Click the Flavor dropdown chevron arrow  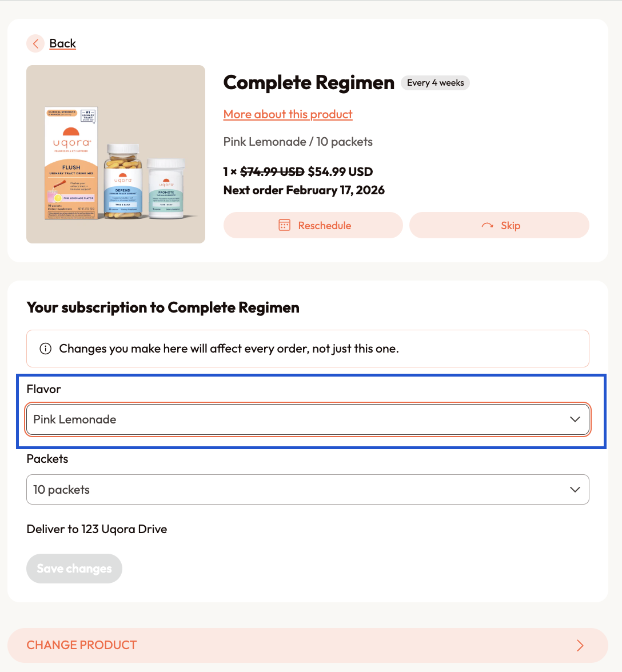pyautogui.click(x=575, y=419)
